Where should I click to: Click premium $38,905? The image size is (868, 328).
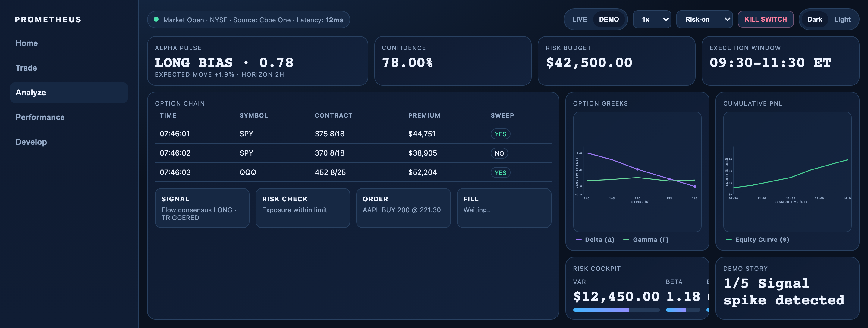coord(423,153)
